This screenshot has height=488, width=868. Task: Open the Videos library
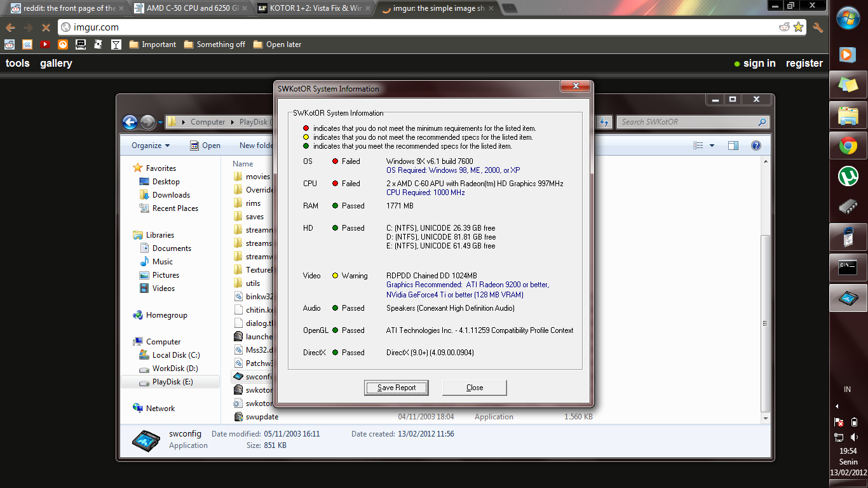pyautogui.click(x=157, y=288)
